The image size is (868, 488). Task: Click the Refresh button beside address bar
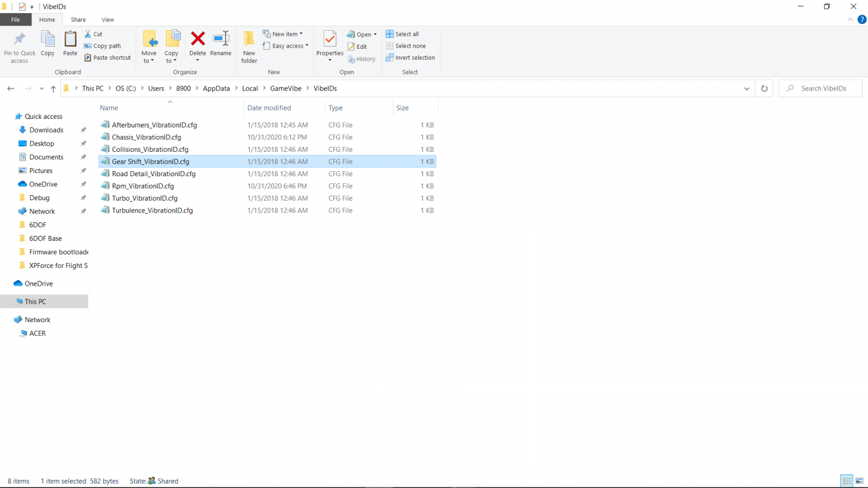coord(764,88)
